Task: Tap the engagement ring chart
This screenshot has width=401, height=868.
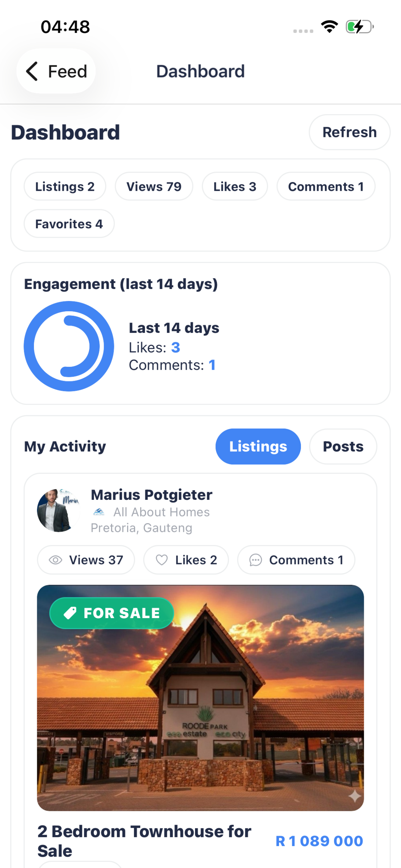Action: click(x=69, y=346)
